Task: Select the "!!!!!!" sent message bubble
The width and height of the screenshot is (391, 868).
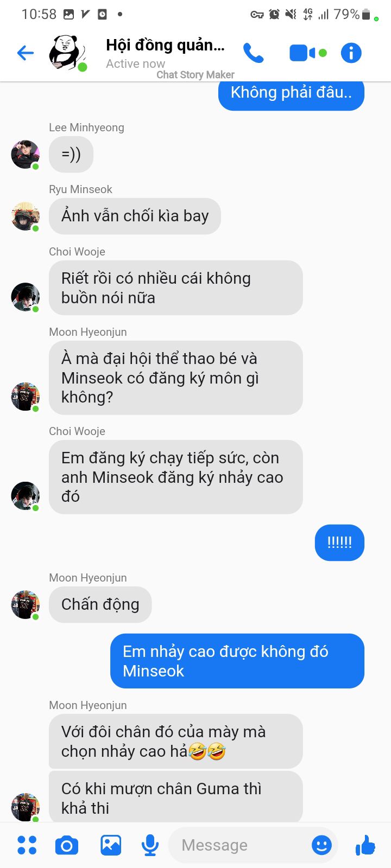Action: [339, 542]
